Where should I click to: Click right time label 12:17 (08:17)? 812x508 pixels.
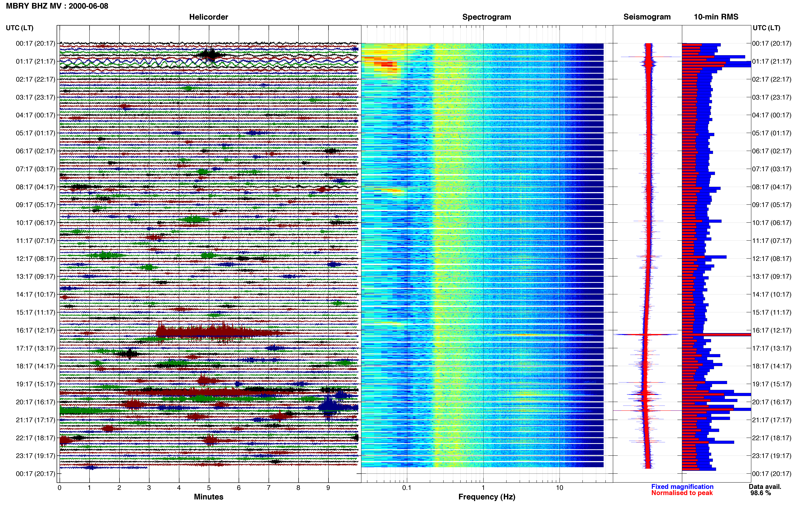772,259
